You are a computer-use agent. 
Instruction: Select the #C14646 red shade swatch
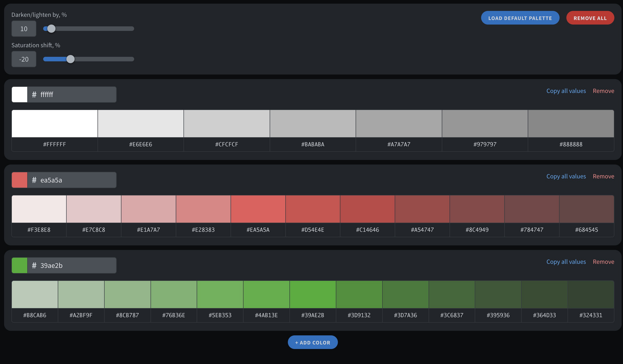point(367,209)
